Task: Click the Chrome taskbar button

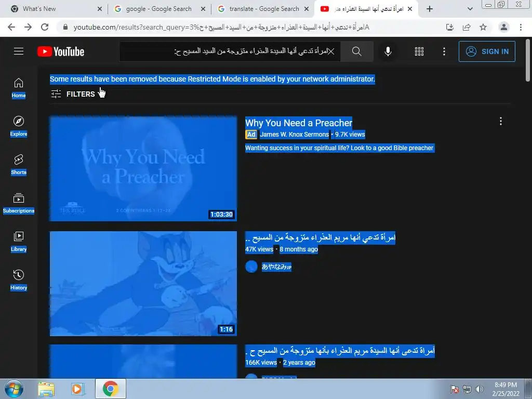Action: click(x=111, y=389)
